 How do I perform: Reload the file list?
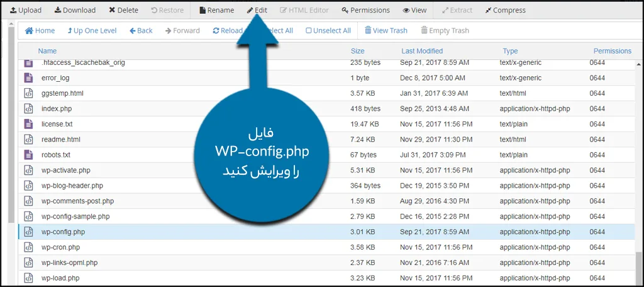point(228,30)
